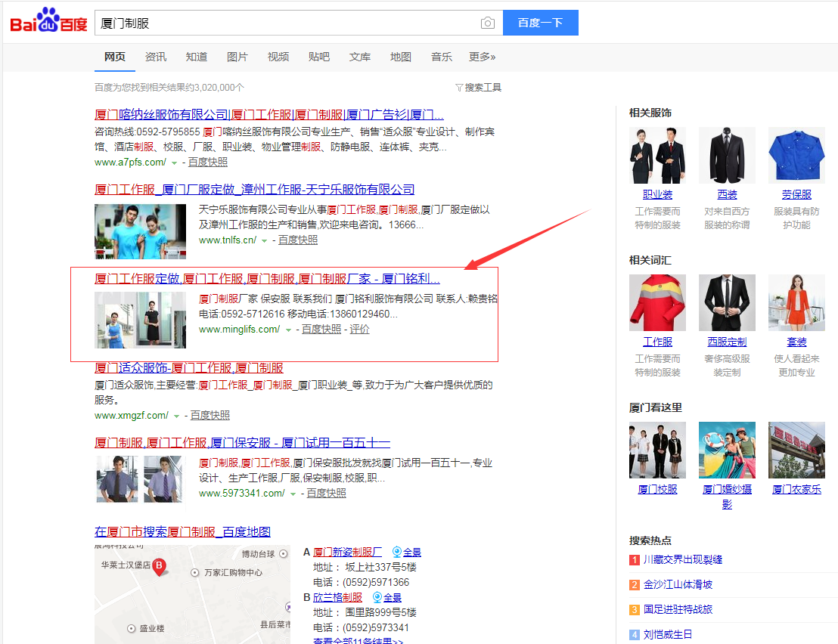Viewport: 838px width, 644px height.
Task: Select the 西服定制 thumbnail image
Action: tap(727, 302)
